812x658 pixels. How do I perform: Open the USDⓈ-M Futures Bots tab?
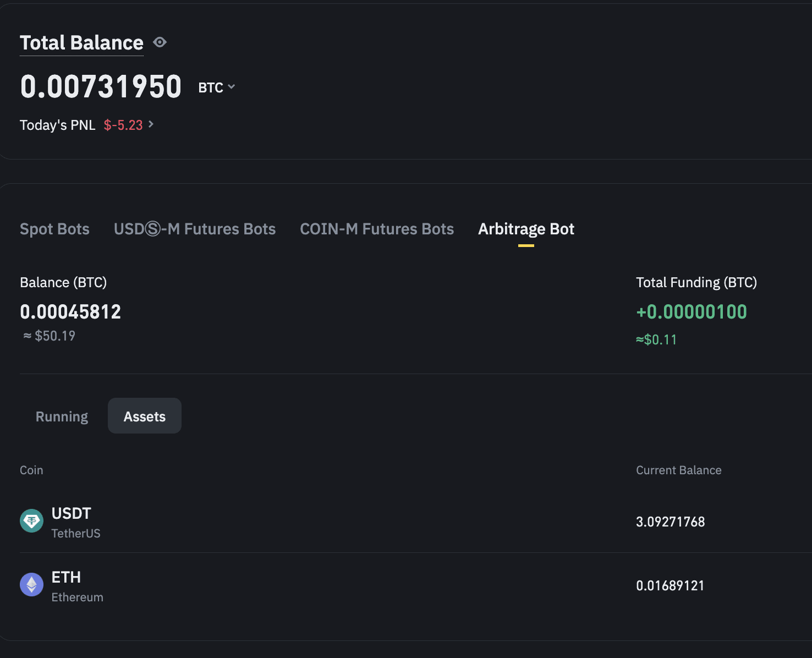[195, 229]
